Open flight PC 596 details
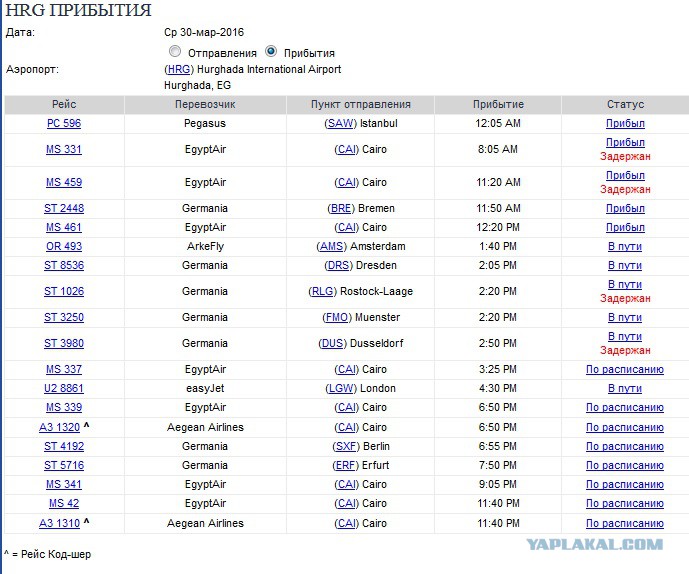This screenshot has height=574, width=689. click(x=64, y=124)
